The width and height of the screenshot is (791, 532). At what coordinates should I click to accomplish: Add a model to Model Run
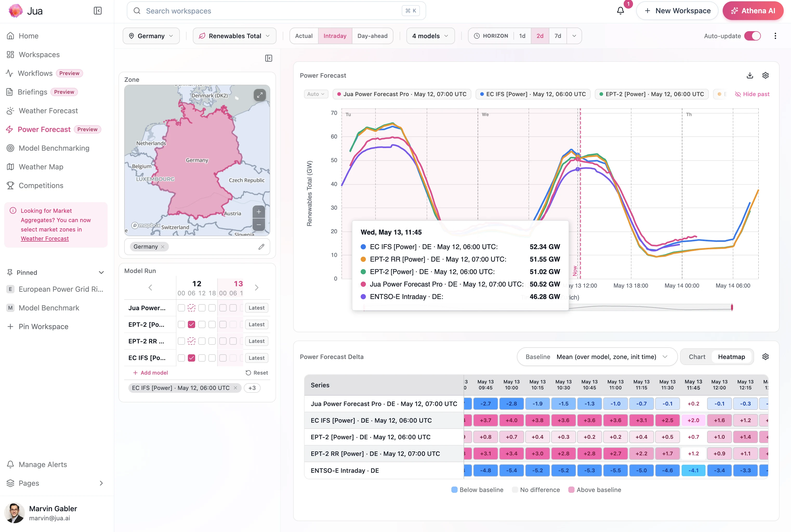tap(150, 373)
